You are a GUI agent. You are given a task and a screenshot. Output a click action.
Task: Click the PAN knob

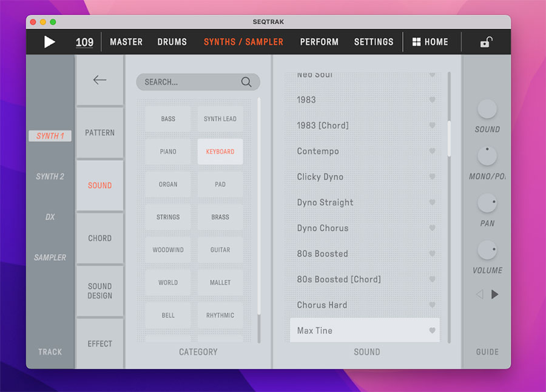point(487,203)
